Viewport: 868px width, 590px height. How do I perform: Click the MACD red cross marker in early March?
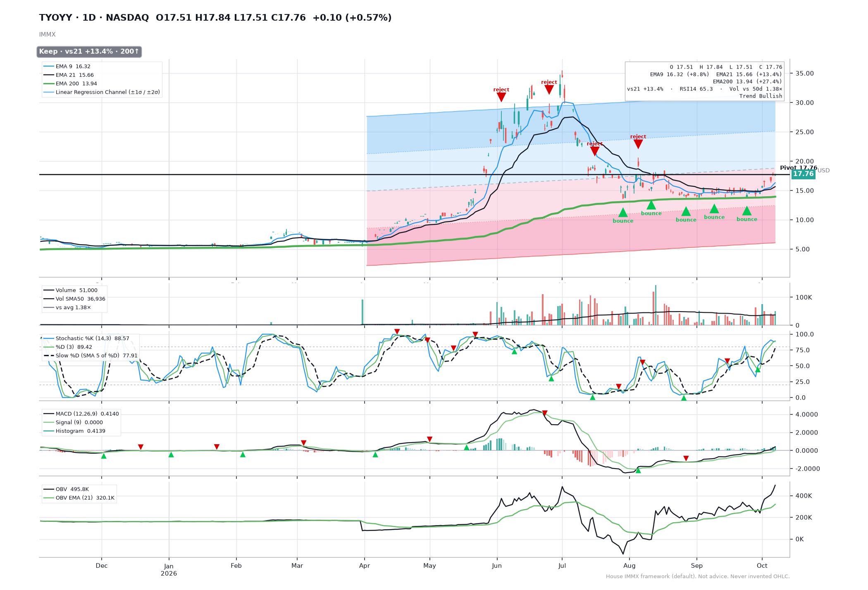[303, 443]
